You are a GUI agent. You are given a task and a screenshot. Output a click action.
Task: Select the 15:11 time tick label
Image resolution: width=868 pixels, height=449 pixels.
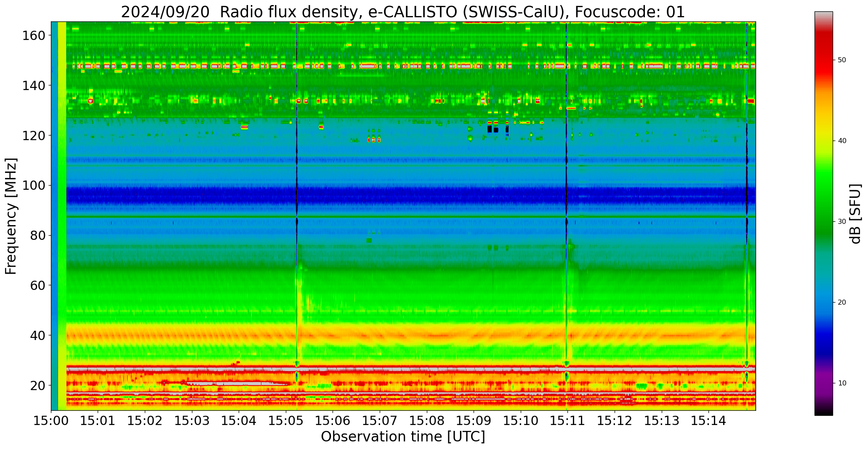click(567, 421)
